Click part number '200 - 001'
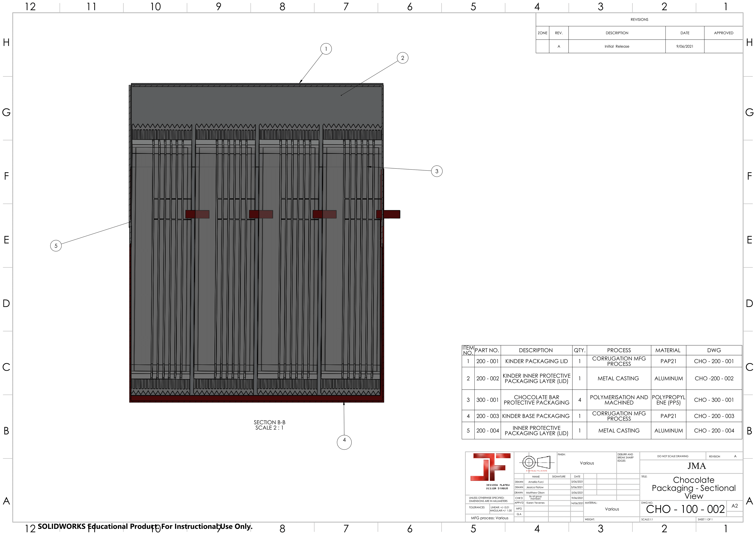Screen dimensions: 756x535 tap(487, 361)
